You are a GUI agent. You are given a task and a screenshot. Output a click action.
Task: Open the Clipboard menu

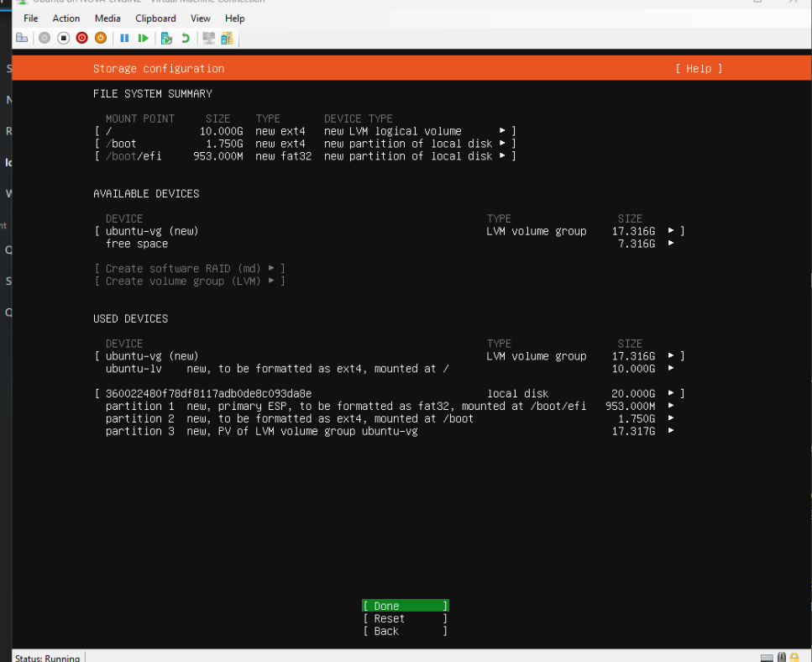pos(155,18)
